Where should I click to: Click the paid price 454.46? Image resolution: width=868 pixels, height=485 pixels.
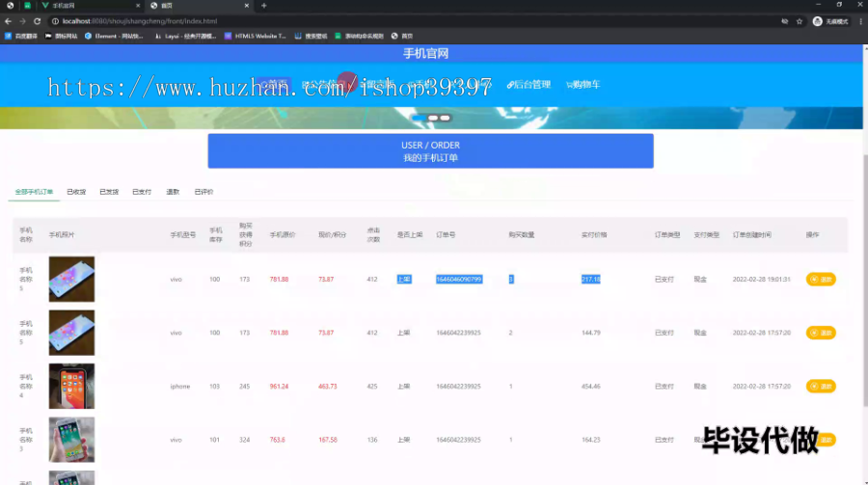590,387
